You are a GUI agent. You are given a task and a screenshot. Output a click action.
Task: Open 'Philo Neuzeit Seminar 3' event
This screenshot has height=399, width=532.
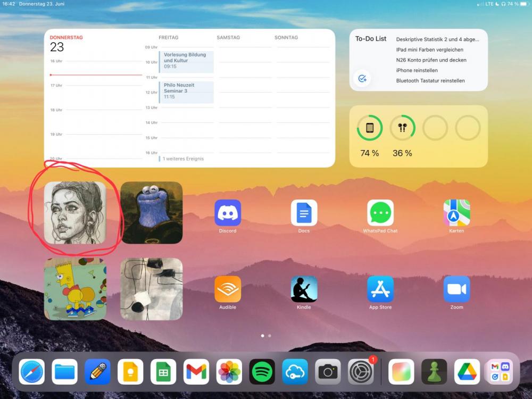pos(186,92)
